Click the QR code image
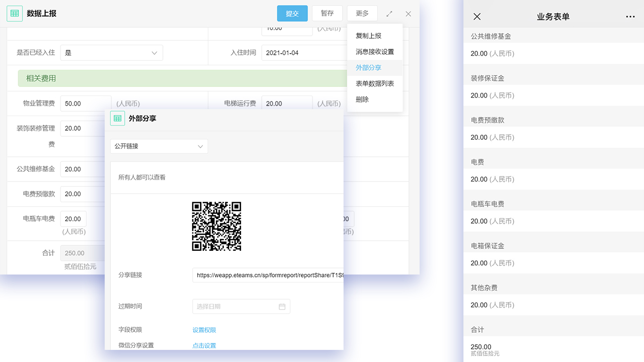Screen dimensions: 644x362 pyautogui.click(x=217, y=226)
